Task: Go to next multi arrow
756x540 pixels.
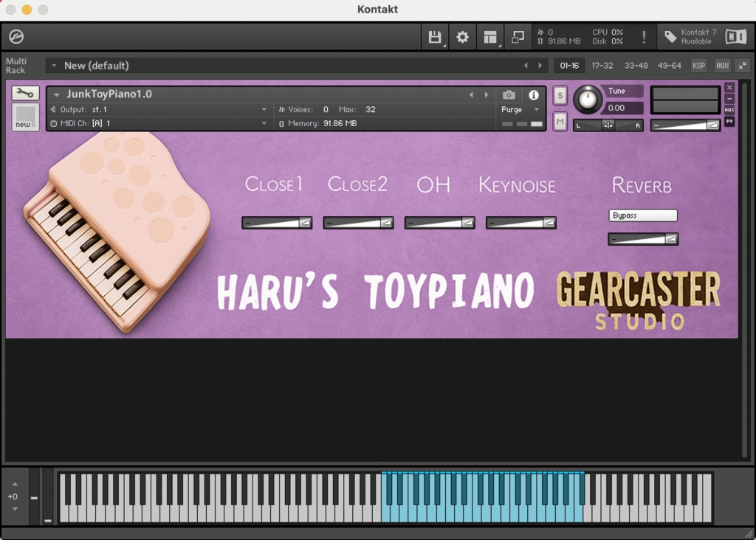Action: (540, 66)
